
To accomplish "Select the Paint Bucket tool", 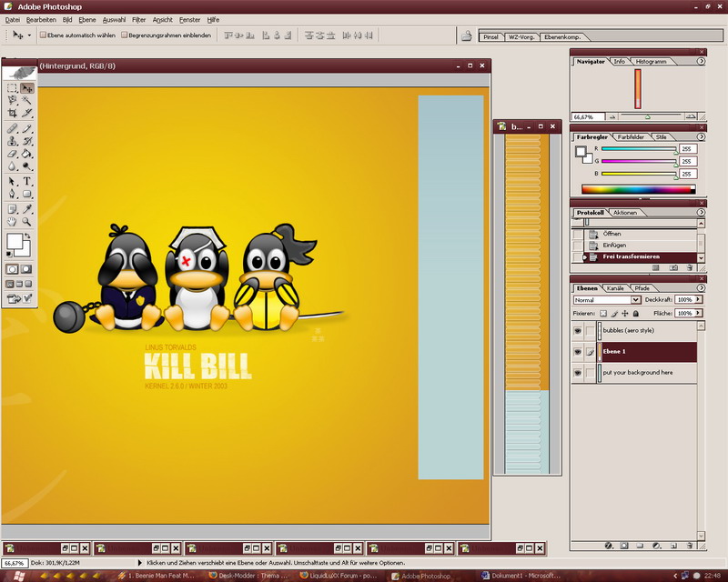I will 27,154.
